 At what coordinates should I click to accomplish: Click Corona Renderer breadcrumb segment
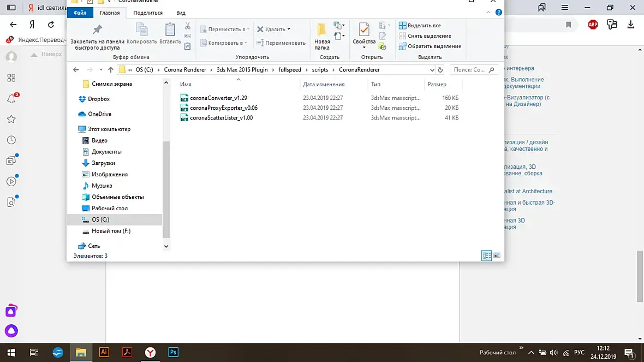[x=185, y=70]
